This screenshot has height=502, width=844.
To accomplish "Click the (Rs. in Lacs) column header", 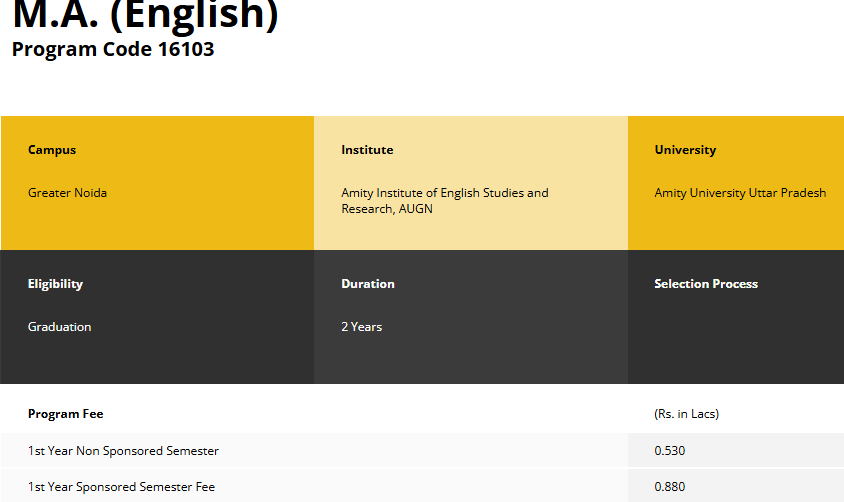I will coord(686,414).
